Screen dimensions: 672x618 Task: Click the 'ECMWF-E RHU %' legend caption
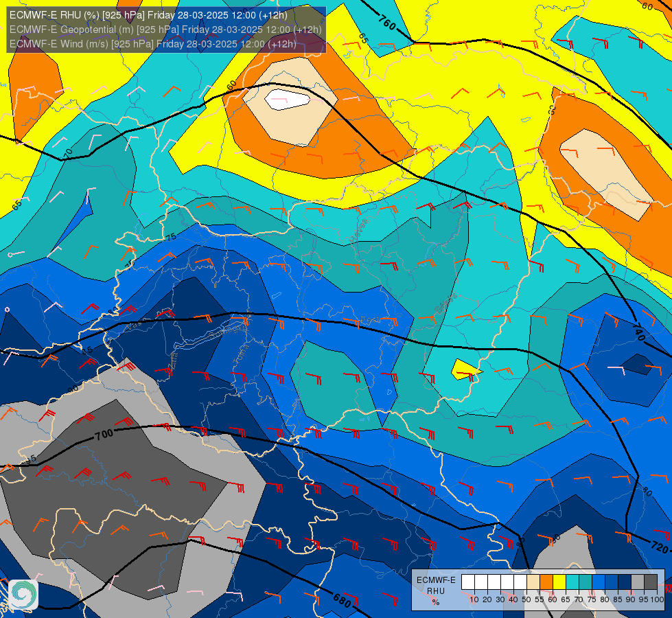point(436,591)
